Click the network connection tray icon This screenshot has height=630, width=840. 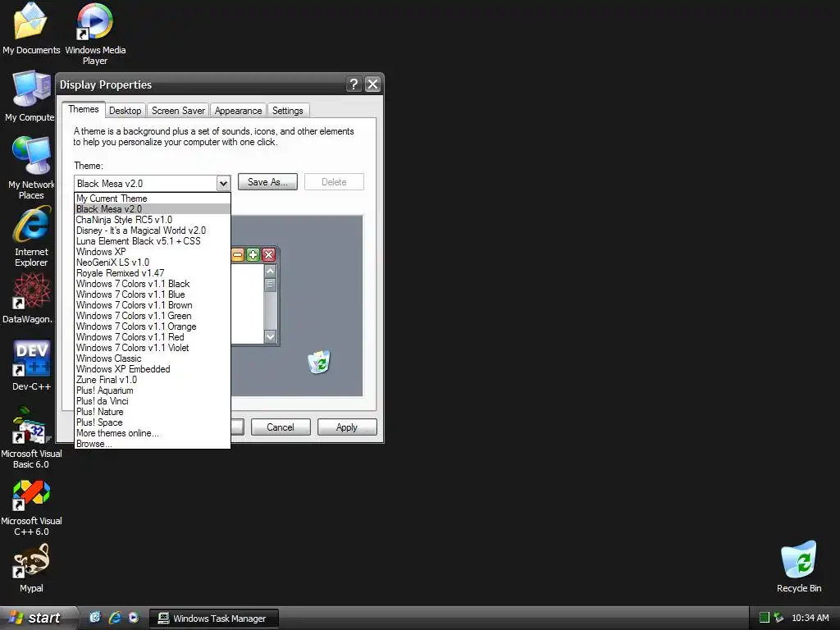tap(779, 618)
